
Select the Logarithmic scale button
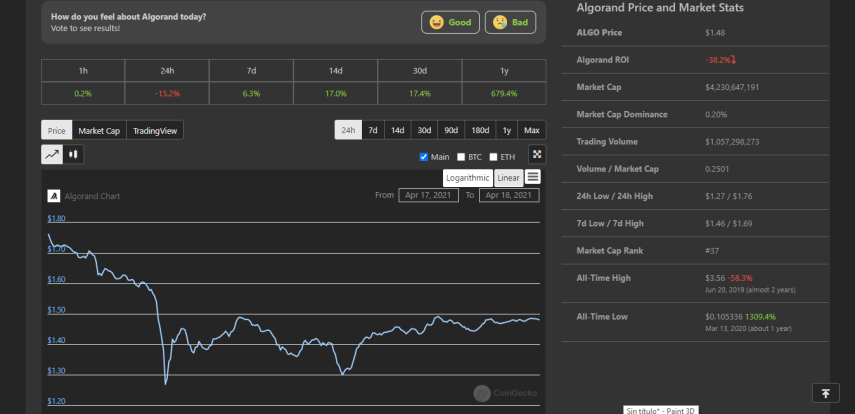tap(468, 178)
